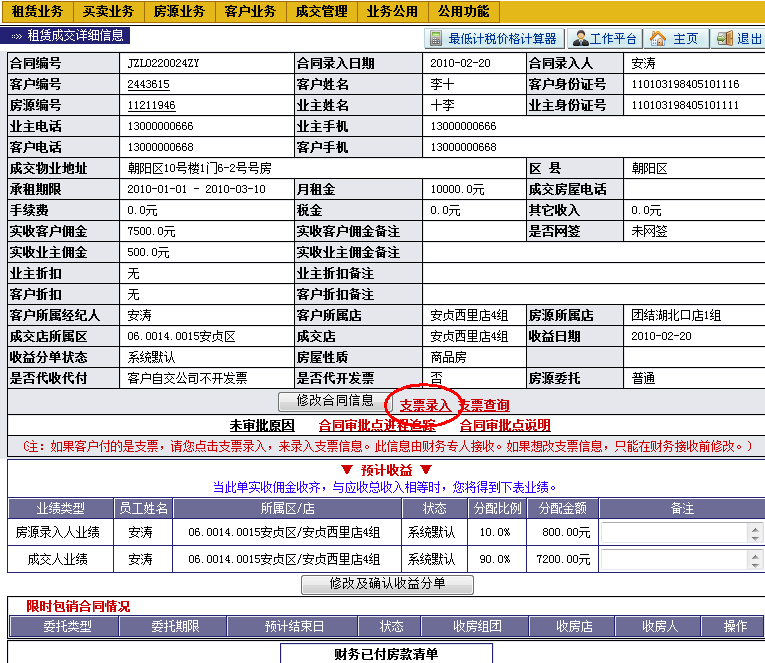The height and width of the screenshot is (663, 765).
Task: Click the 分配金额 column header
Action: click(x=563, y=509)
